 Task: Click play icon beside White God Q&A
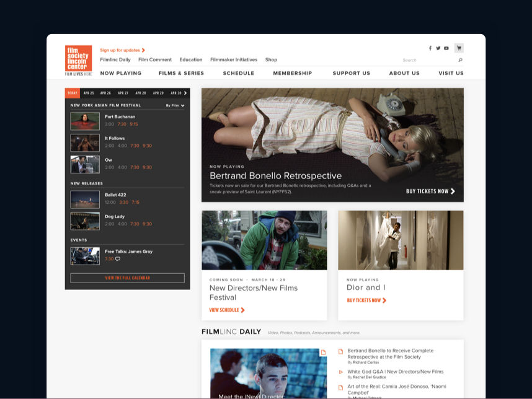click(340, 372)
